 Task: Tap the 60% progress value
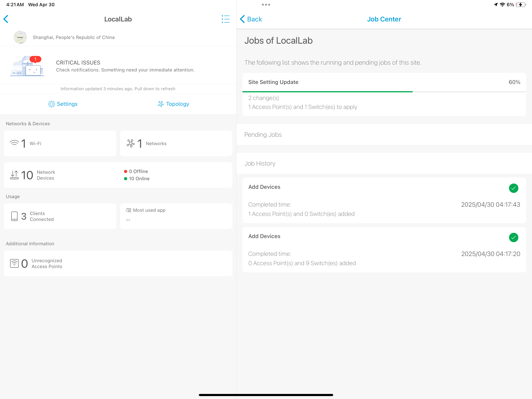[514, 82]
